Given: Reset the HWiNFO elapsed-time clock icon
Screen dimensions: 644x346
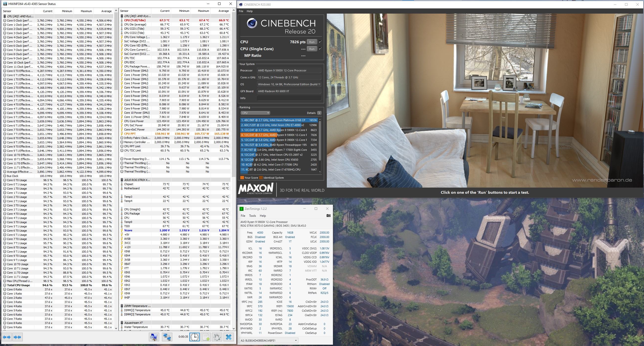Looking at the screenshot, I should (x=195, y=337).
